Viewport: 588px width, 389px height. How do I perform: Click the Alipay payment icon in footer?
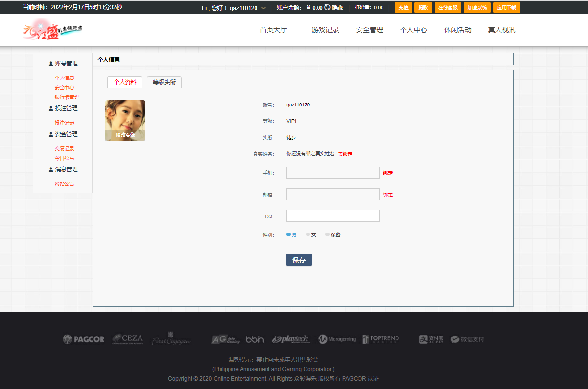(x=430, y=339)
